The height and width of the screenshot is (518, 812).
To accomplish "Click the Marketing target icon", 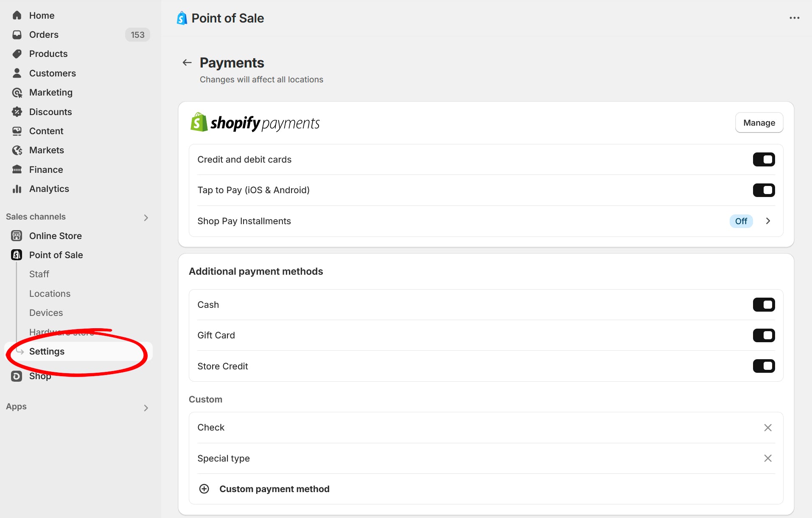I will pyautogui.click(x=17, y=93).
